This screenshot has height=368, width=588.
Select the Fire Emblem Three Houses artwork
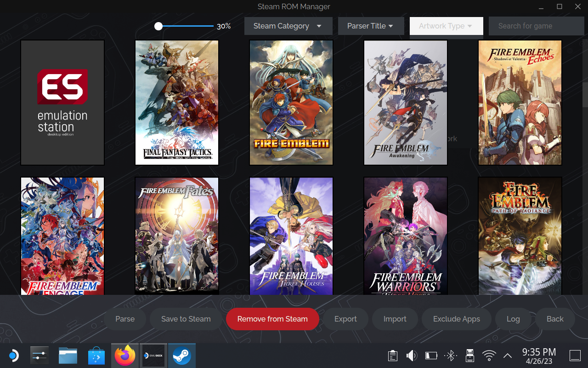click(291, 236)
